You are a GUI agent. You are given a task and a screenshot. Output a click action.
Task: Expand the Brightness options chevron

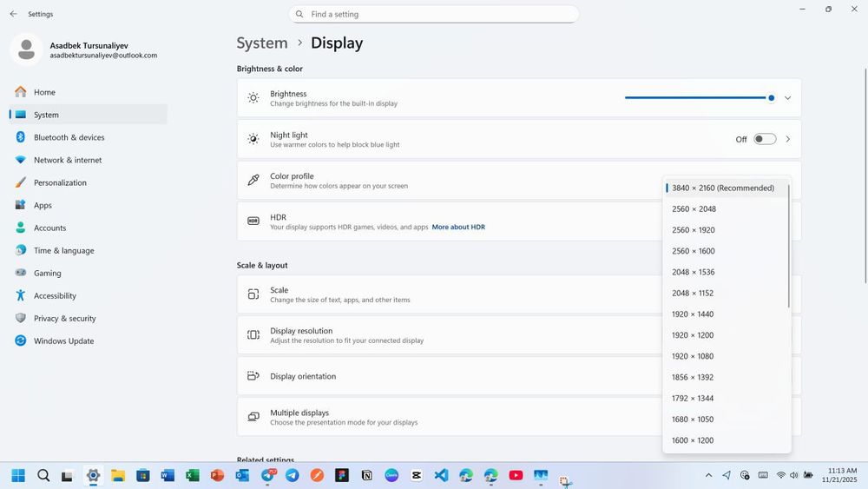(x=787, y=98)
